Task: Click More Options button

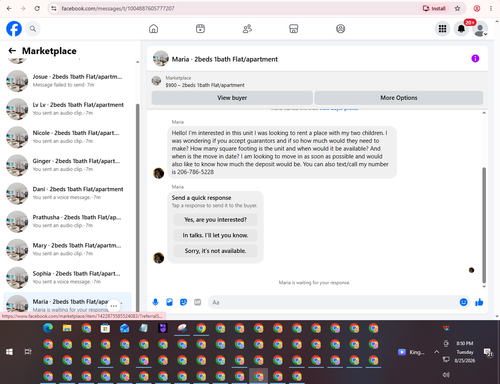Action: coord(399,98)
